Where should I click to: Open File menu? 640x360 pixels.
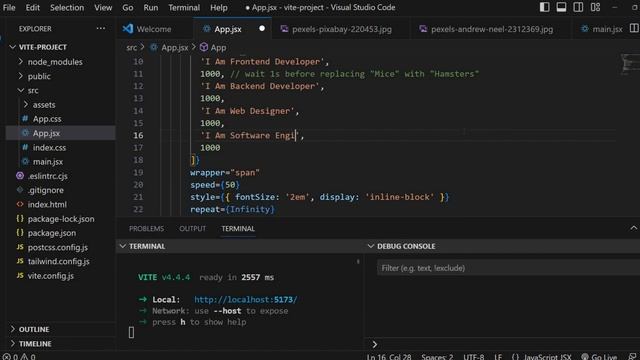coord(9,7)
